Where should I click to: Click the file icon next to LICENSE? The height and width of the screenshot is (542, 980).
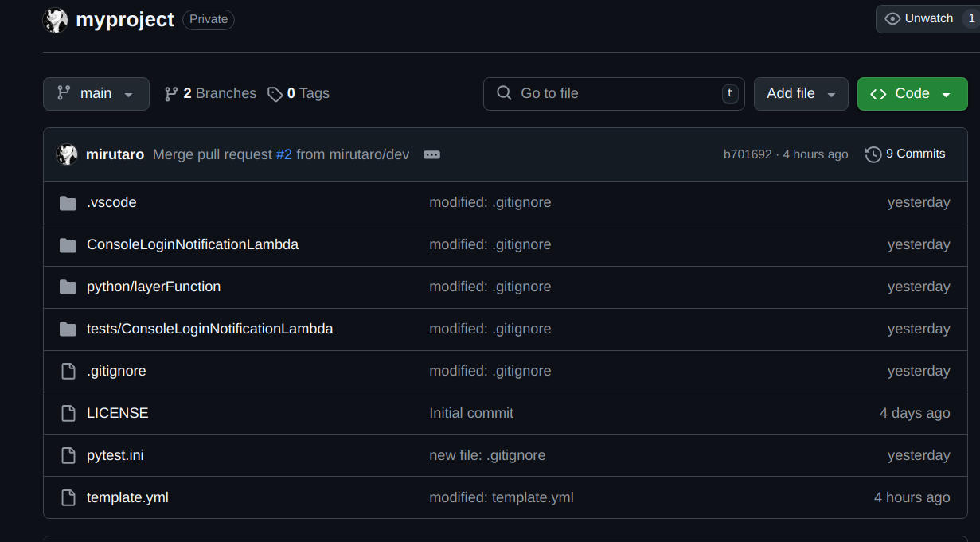pyautogui.click(x=68, y=412)
